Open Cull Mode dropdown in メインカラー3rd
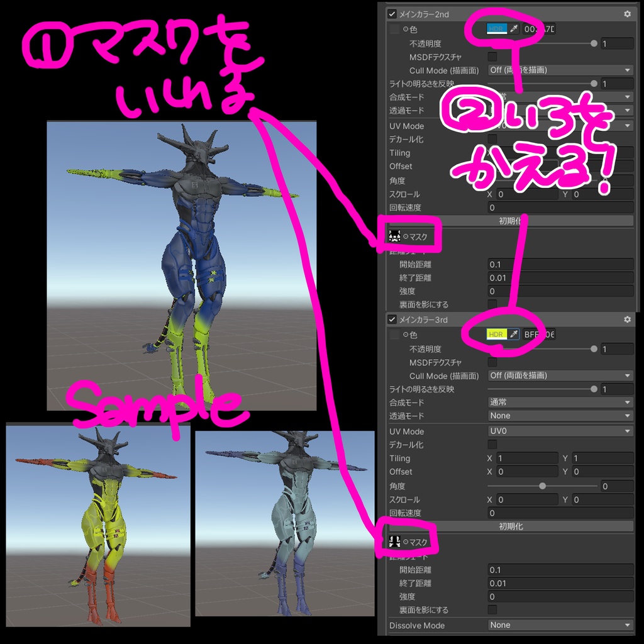The width and height of the screenshot is (644, 644). 560,375
